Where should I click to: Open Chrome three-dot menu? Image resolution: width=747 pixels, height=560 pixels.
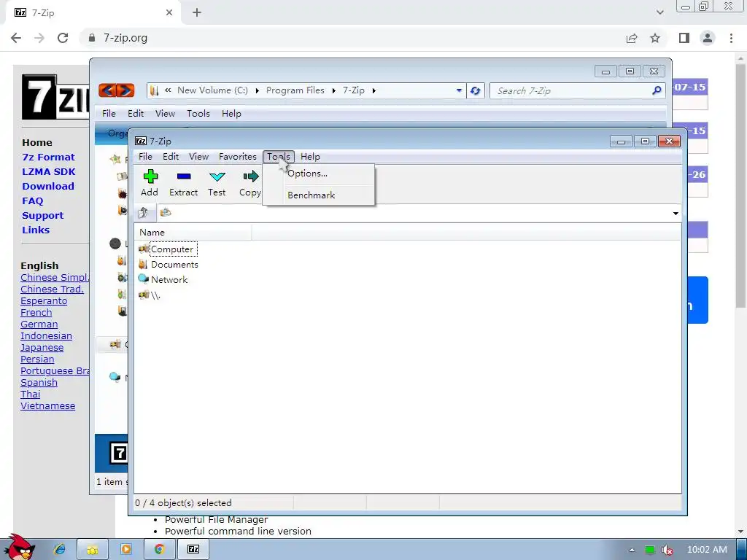click(731, 38)
